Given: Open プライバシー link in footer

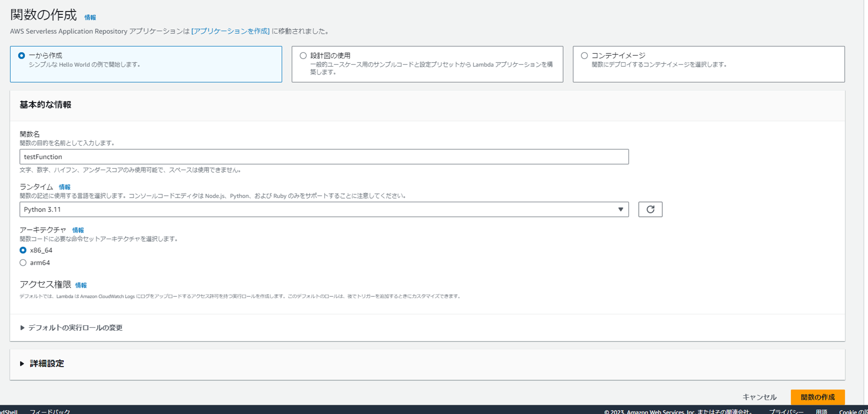Looking at the screenshot, I should pyautogui.click(x=786, y=411).
